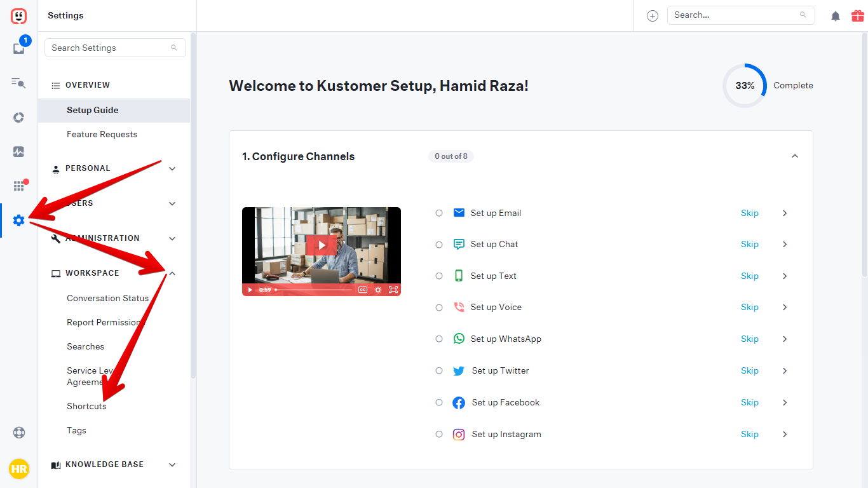Viewport: 868px width, 488px height.
Task: Open Tags under Workspace
Action: point(76,430)
